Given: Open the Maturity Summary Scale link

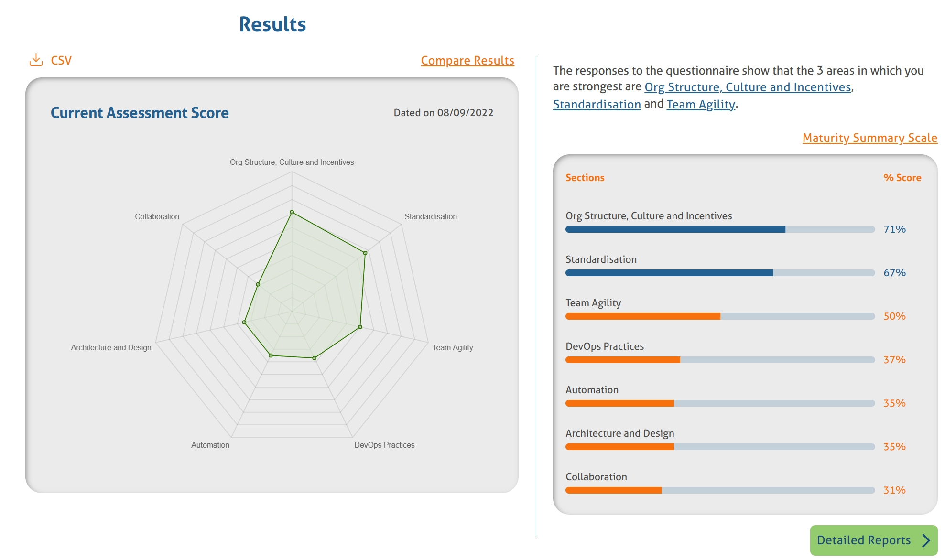Looking at the screenshot, I should pos(869,138).
